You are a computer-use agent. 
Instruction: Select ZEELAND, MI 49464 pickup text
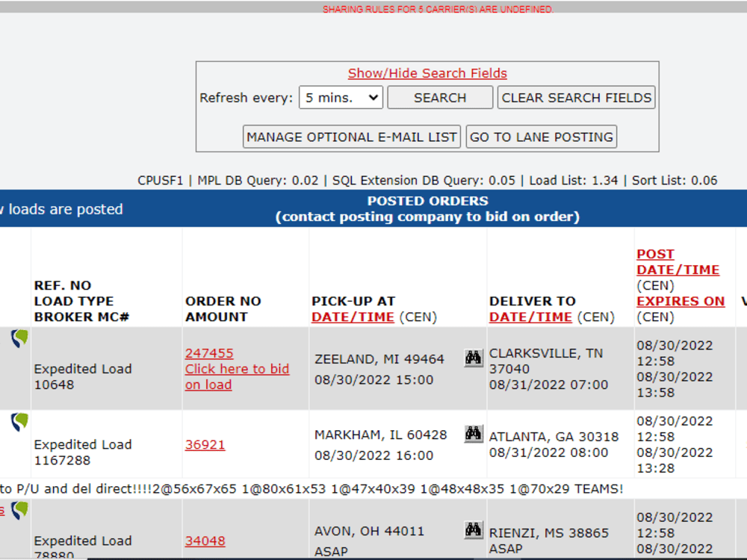pos(379,359)
